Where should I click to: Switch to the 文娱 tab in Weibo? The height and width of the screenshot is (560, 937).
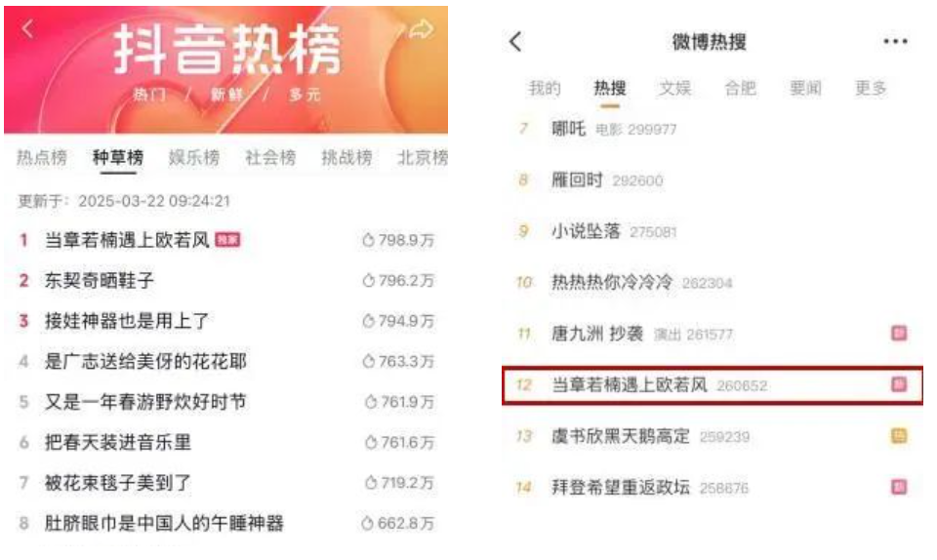point(675,89)
